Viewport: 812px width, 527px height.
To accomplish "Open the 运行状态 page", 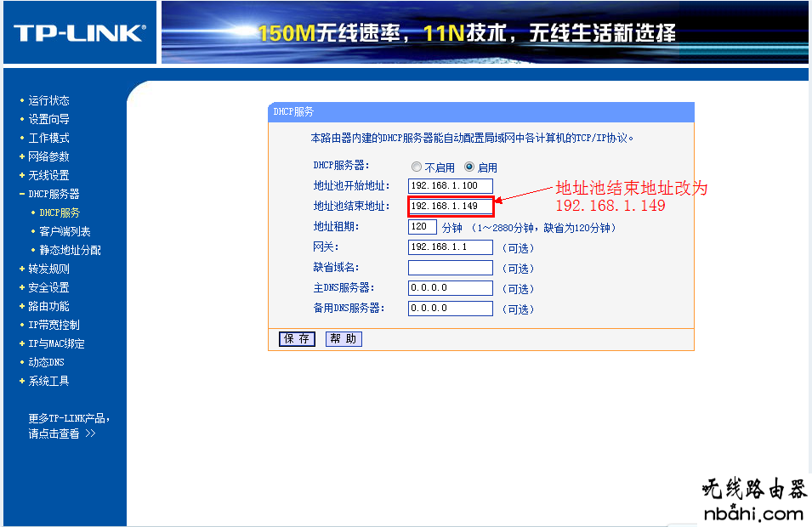I will [48, 100].
